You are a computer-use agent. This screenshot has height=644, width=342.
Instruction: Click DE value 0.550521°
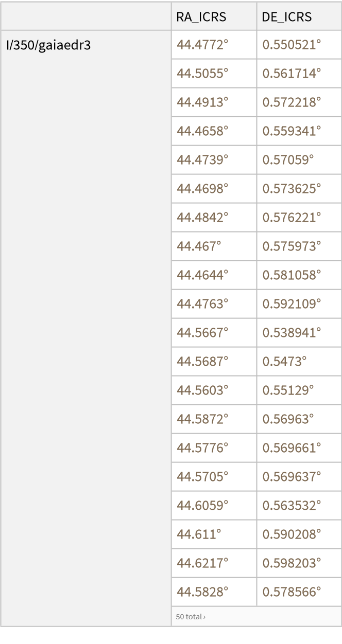[292, 45]
